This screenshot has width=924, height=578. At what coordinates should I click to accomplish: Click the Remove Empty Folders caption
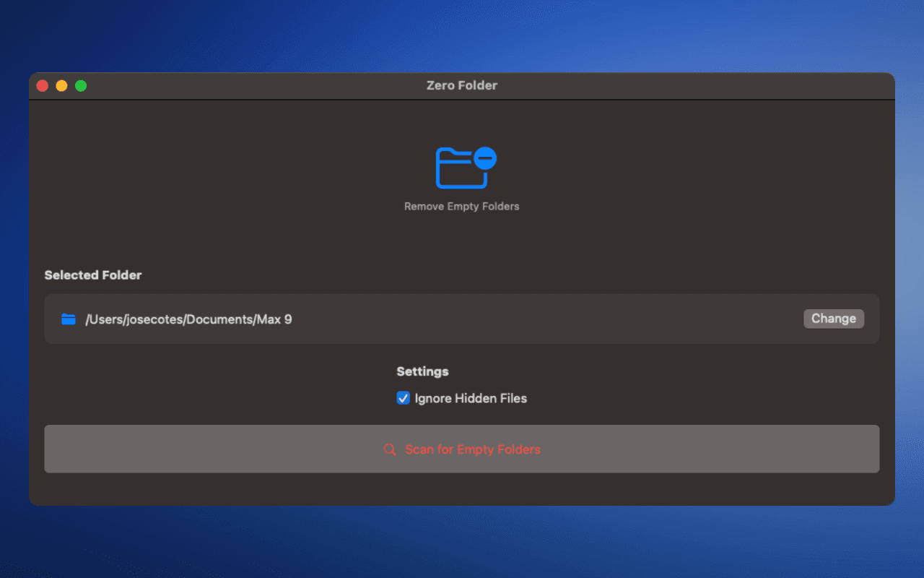tap(461, 206)
